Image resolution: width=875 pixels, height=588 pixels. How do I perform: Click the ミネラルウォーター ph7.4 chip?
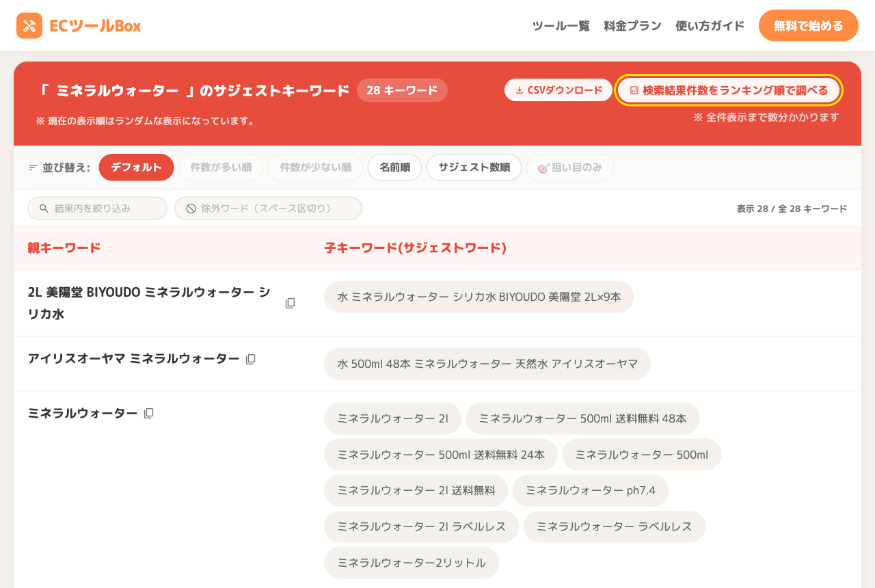click(591, 491)
